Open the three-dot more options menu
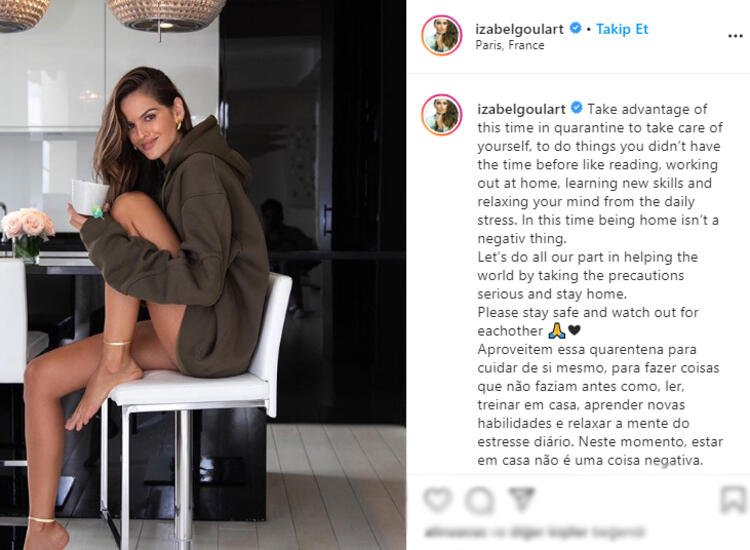The height and width of the screenshot is (550, 750). [735, 36]
